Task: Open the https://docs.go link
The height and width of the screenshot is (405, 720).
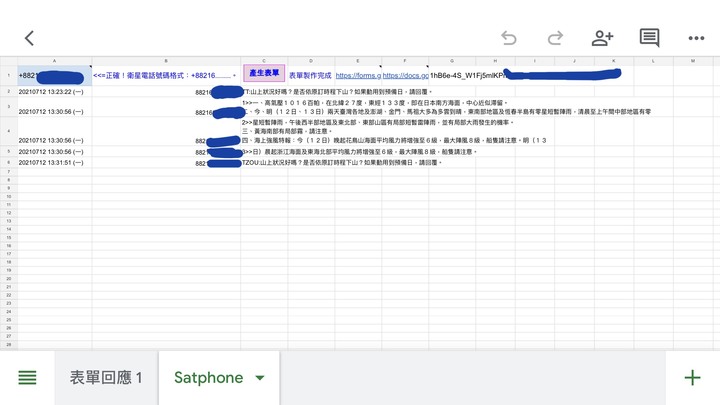Action: (405, 75)
